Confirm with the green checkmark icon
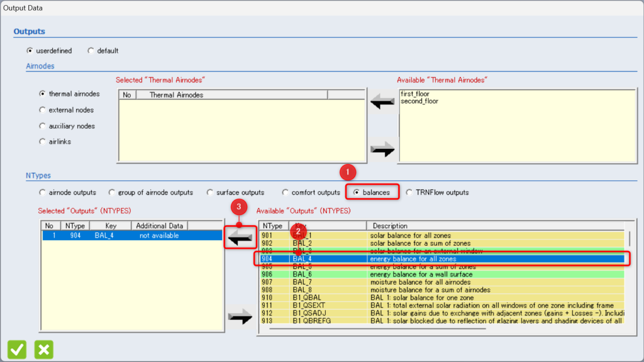Viewport: 644px width, 362px height. 17,349
